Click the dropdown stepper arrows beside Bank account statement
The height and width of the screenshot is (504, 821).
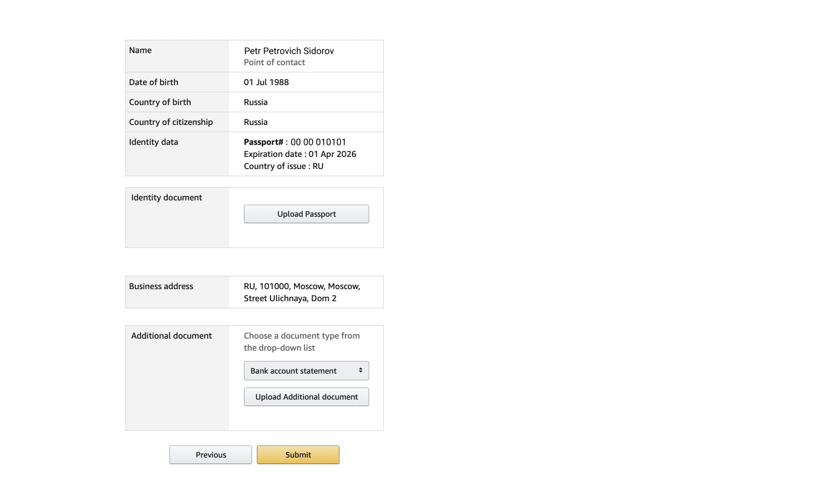tap(361, 371)
